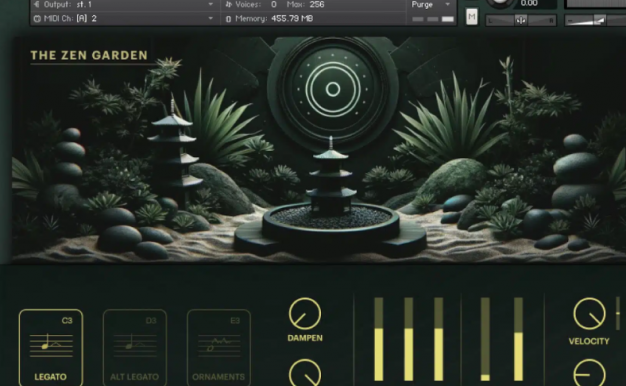Screen dimensions: 626x386
Task: Click the leftmost vertical fader near DAMPEN
Action: coord(378,338)
